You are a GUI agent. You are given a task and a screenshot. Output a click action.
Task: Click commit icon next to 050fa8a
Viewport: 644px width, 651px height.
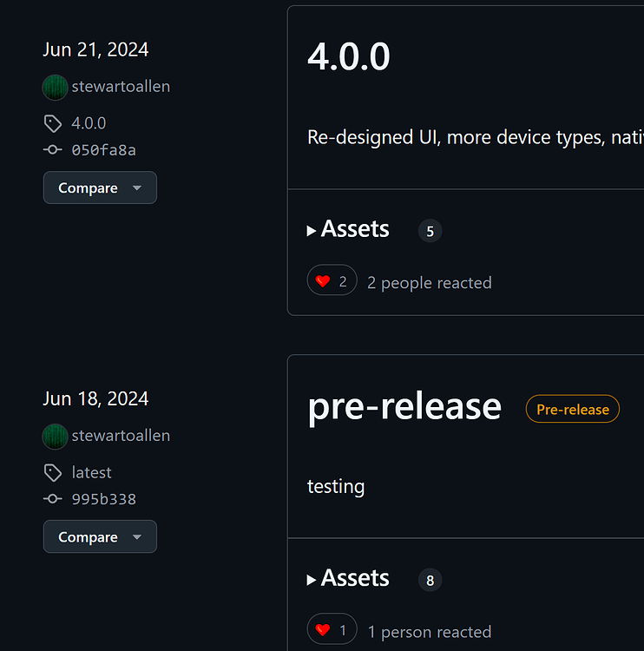point(53,149)
